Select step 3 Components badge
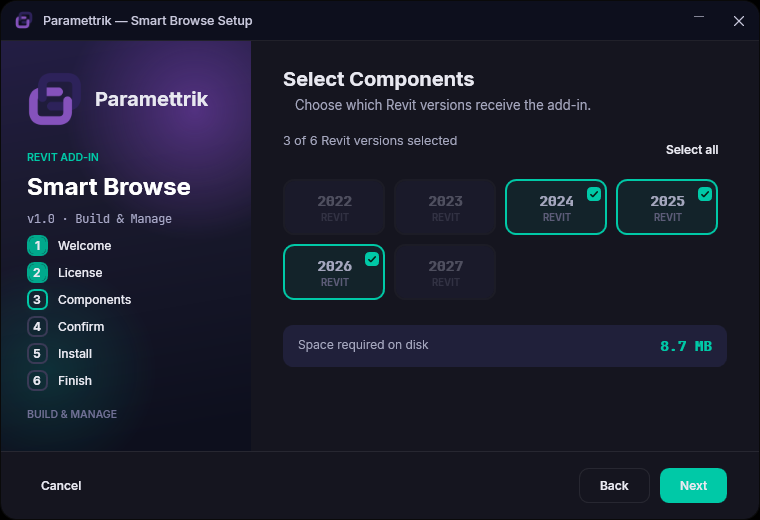The height and width of the screenshot is (520, 760). [x=37, y=299]
